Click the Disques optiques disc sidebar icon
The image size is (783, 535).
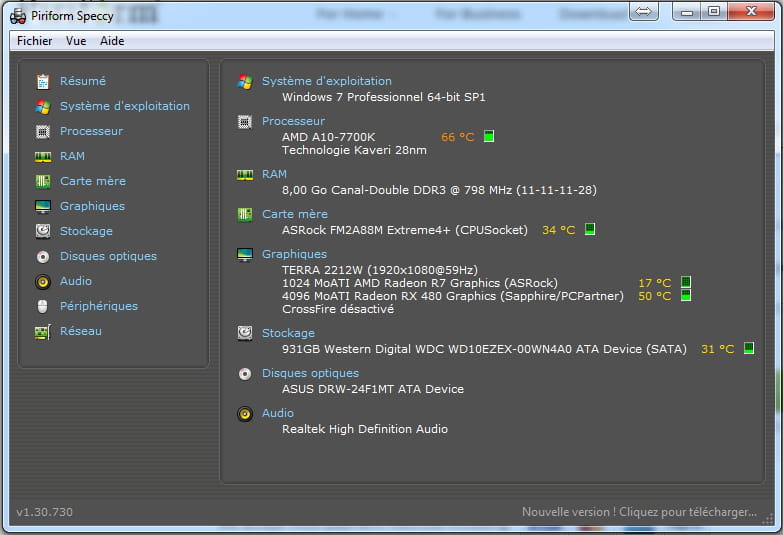coord(43,256)
